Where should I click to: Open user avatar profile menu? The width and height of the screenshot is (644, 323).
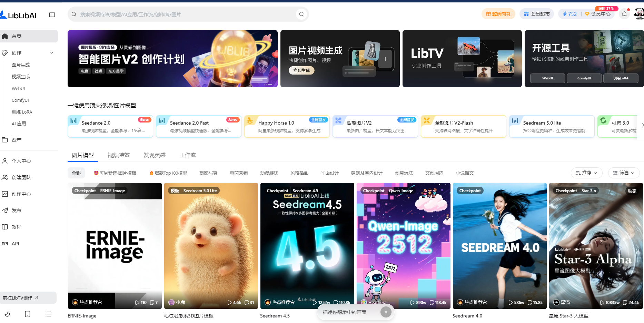coord(639,14)
